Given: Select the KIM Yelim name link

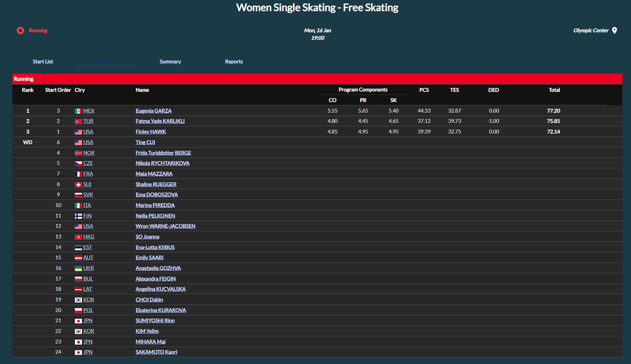Looking at the screenshot, I should [x=147, y=331].
